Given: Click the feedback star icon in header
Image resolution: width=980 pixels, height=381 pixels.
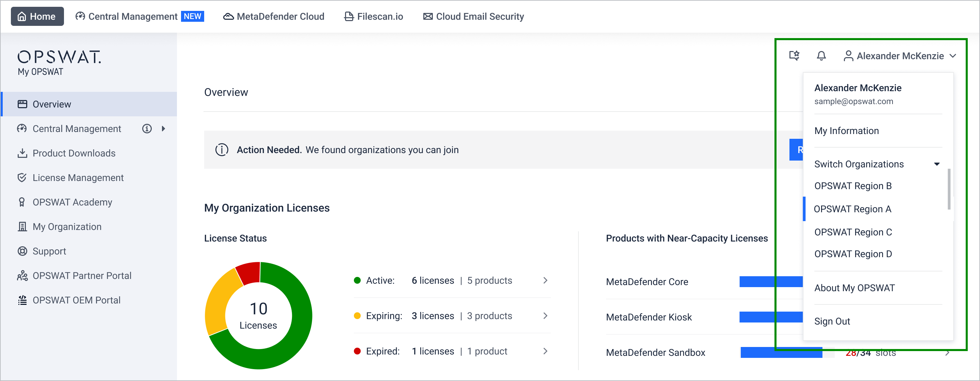Looking at the screenshot, I should coord(794,56).
